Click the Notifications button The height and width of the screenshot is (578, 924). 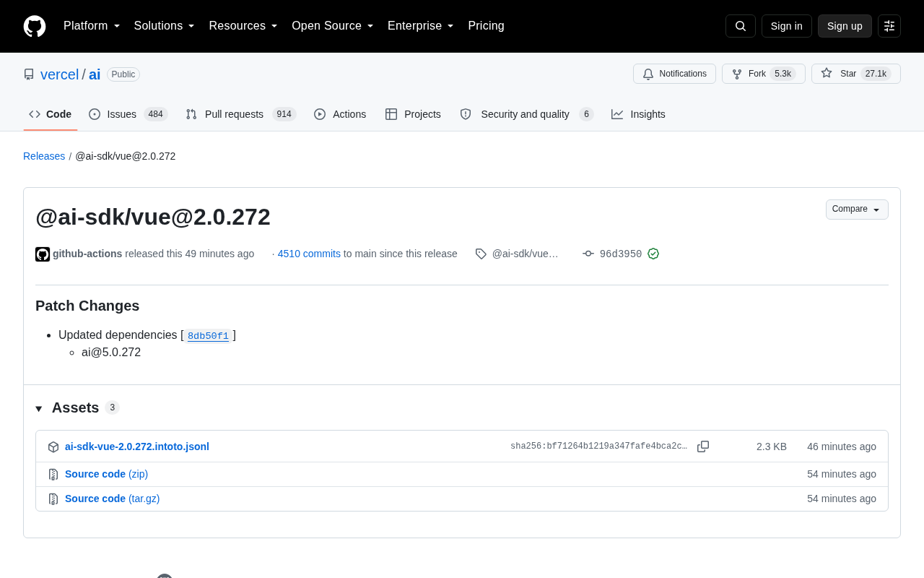pyautogui.click(x=674, y=74)
